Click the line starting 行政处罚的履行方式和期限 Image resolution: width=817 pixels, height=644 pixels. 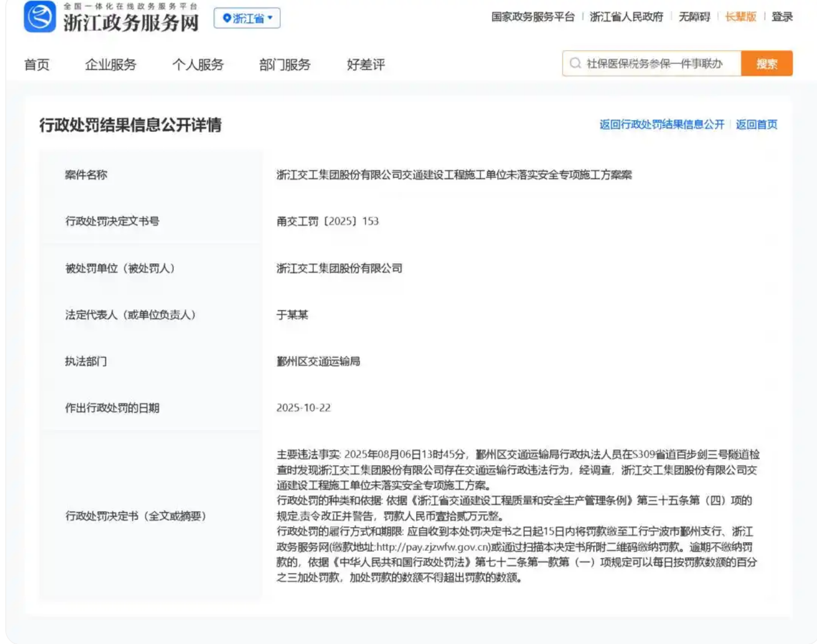click(x=515, y=532)
